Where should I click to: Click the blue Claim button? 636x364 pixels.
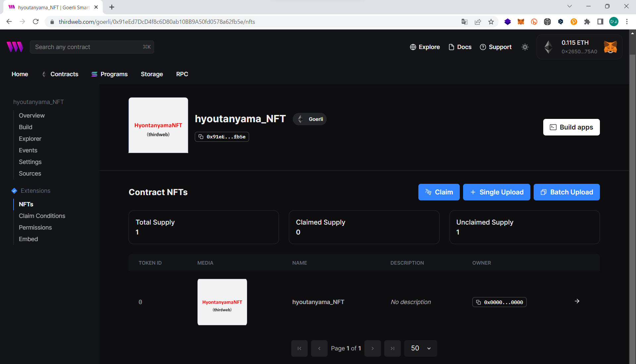click(439, 192)
